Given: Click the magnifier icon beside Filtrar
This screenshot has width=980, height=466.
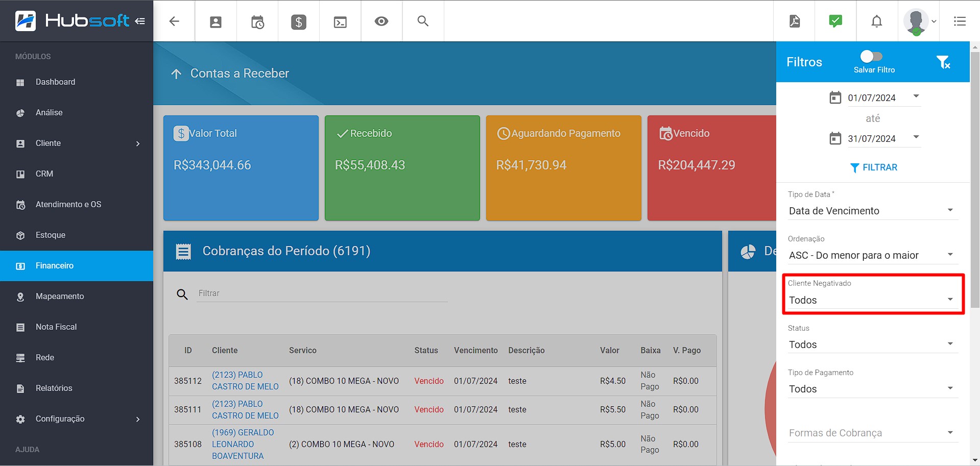Looking at the screenshot, I should click(x=182, y=295).
